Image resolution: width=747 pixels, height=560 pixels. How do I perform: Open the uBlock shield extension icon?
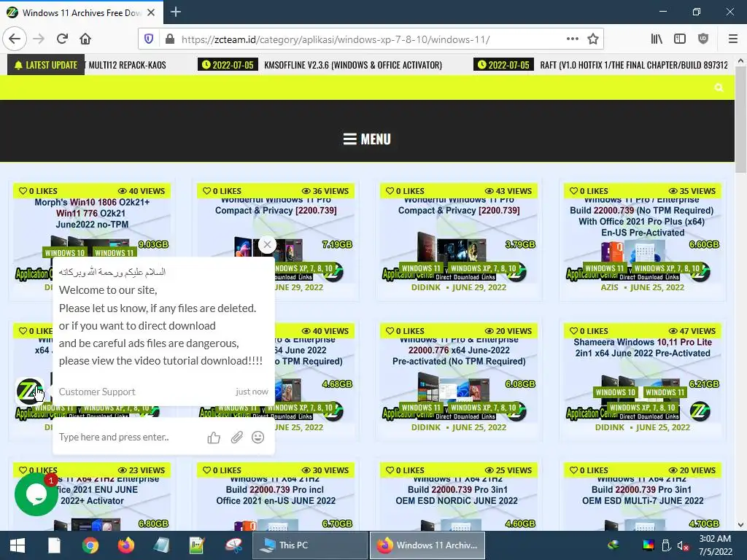(x=703, y=39)
